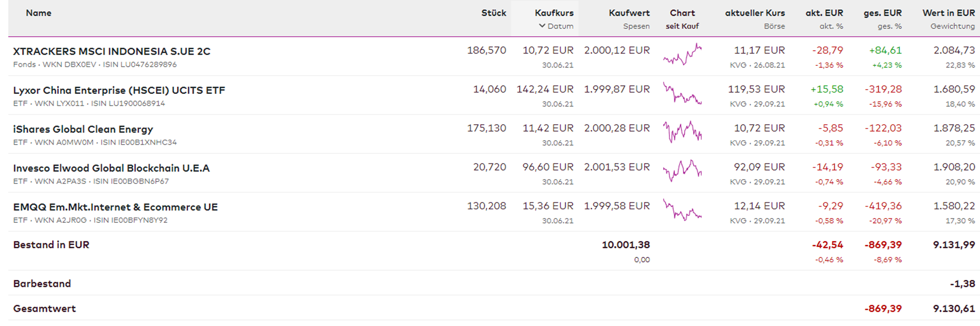Open the XTRACKERS MSCI Indonesia sparkline chart
Image resolution: width=980 pixels, height=326 pixels.
(682, 55)
